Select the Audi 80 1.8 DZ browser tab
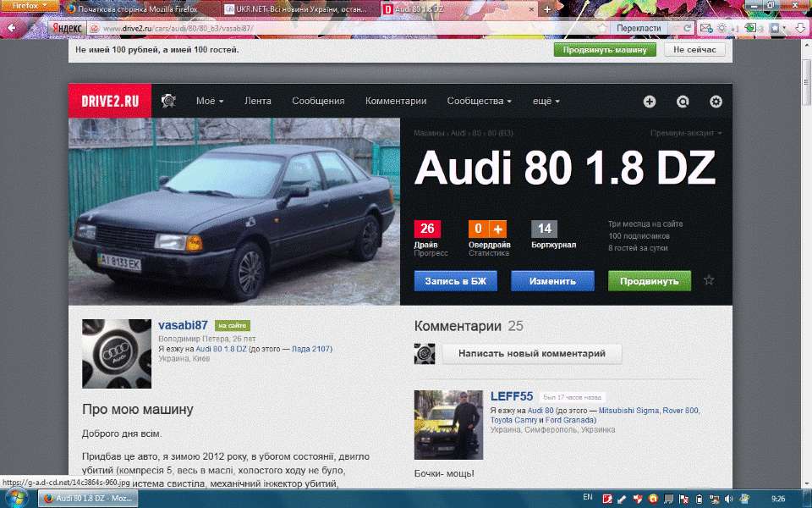Image resolution: width=812 pixels, height=508 pixels. click(x=458, y=9)
